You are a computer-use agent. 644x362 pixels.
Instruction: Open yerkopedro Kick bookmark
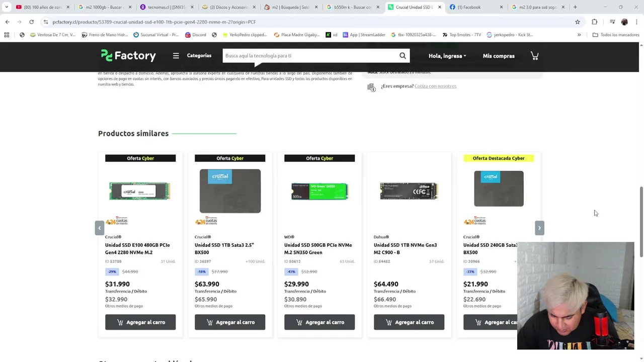click(509, 35)
